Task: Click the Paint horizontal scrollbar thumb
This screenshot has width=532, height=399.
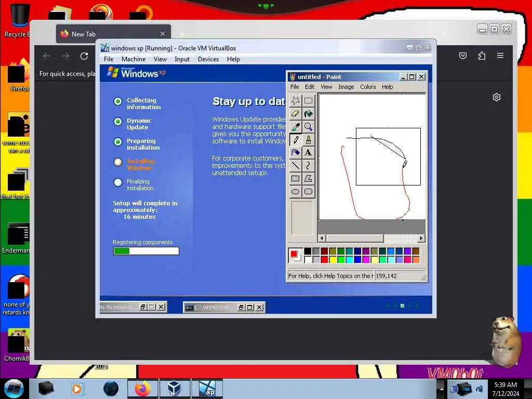Action: click(354, 238)
